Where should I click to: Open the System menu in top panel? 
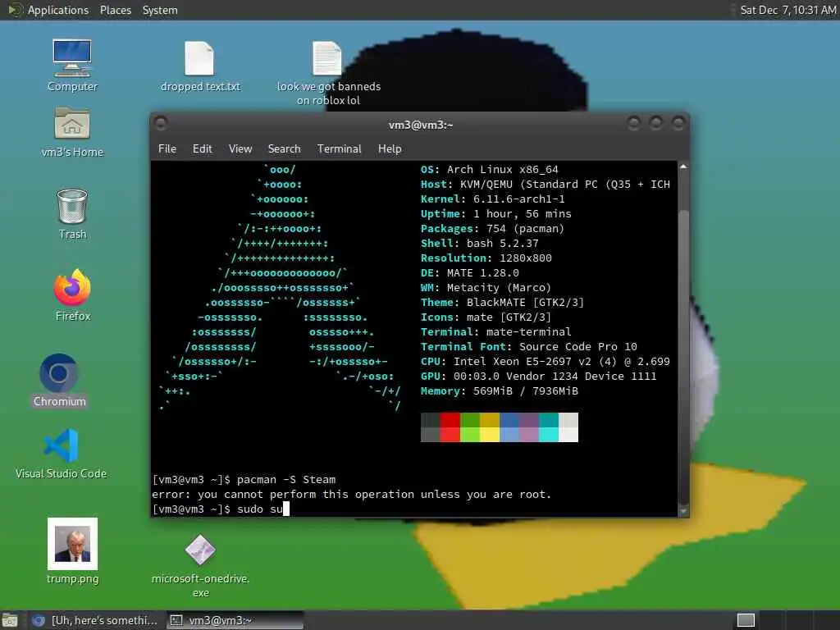pos(160,10)
